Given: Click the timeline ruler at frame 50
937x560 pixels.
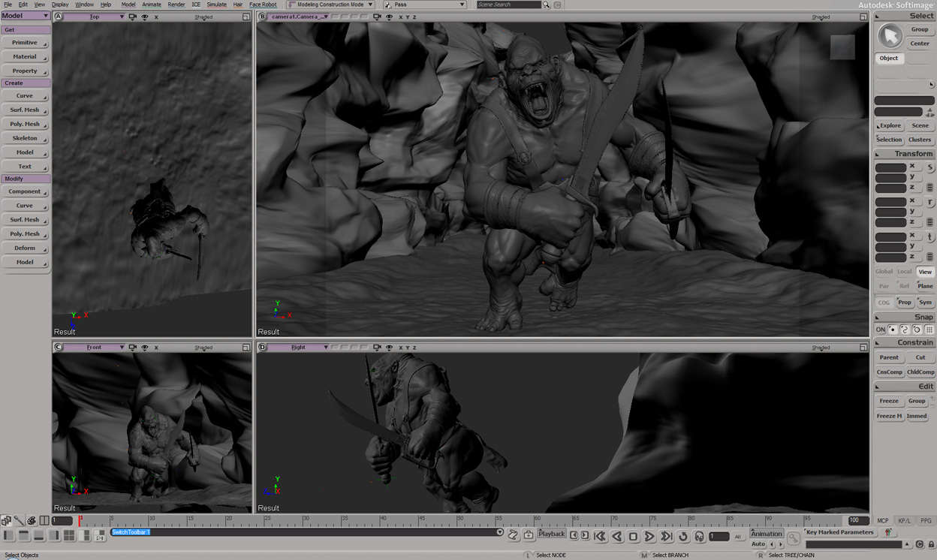Looking at the screenshot, I should pyautogui.click(x=459, y=520).
